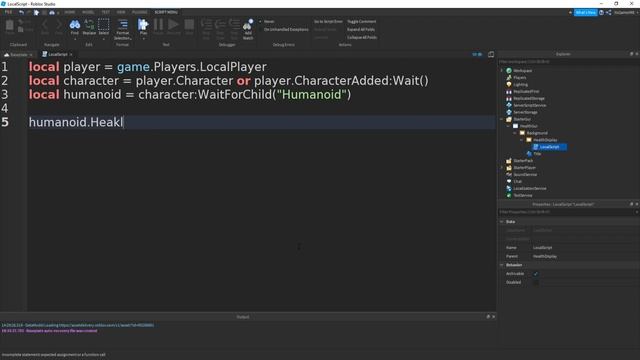Click Expand All Folds
The image size is (640, 360).
pos(361,29)
